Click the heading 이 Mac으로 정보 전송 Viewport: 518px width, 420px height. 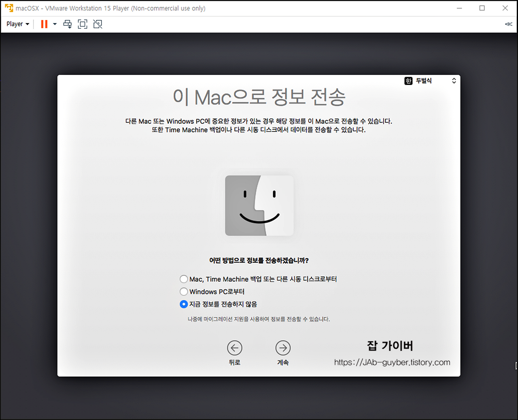259,97
